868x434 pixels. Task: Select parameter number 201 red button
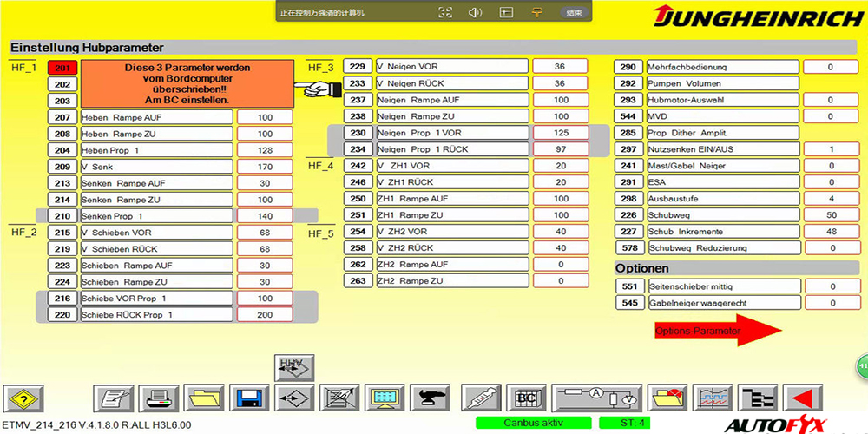[x=62, y=68]
